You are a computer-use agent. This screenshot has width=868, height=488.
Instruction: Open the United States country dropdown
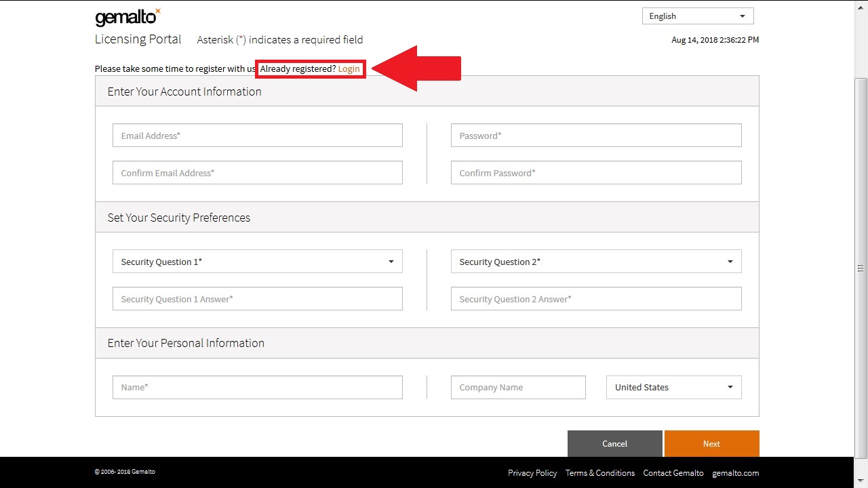pyautogui.click(x=673, y=388)
